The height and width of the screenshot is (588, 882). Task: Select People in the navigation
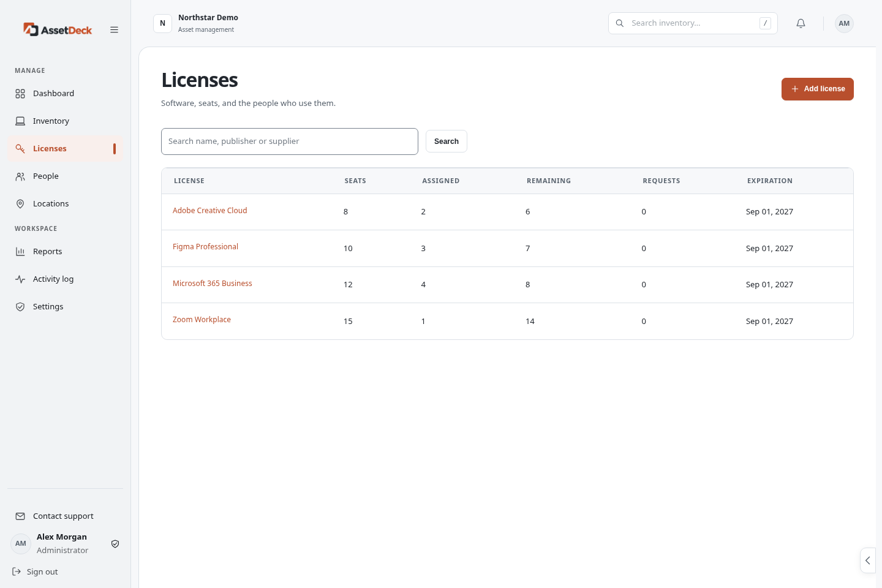pos(65,176)
